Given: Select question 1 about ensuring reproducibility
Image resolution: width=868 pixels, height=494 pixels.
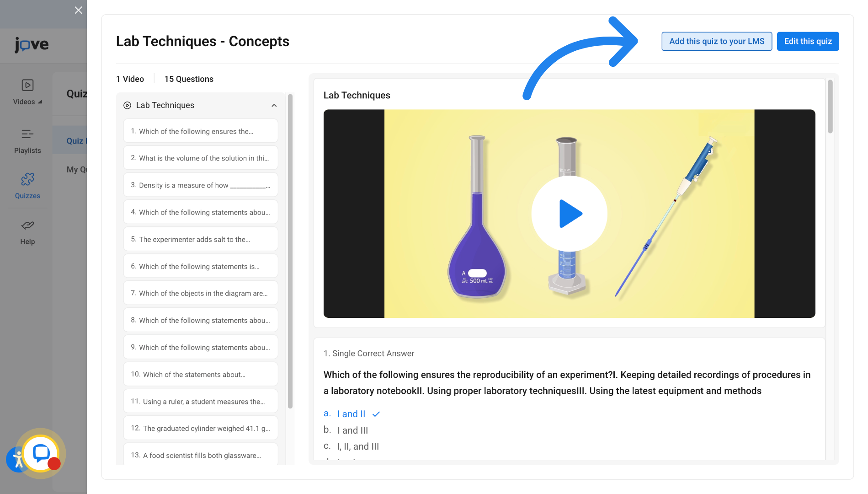Looking at the screenshot, I should (201, 131).
